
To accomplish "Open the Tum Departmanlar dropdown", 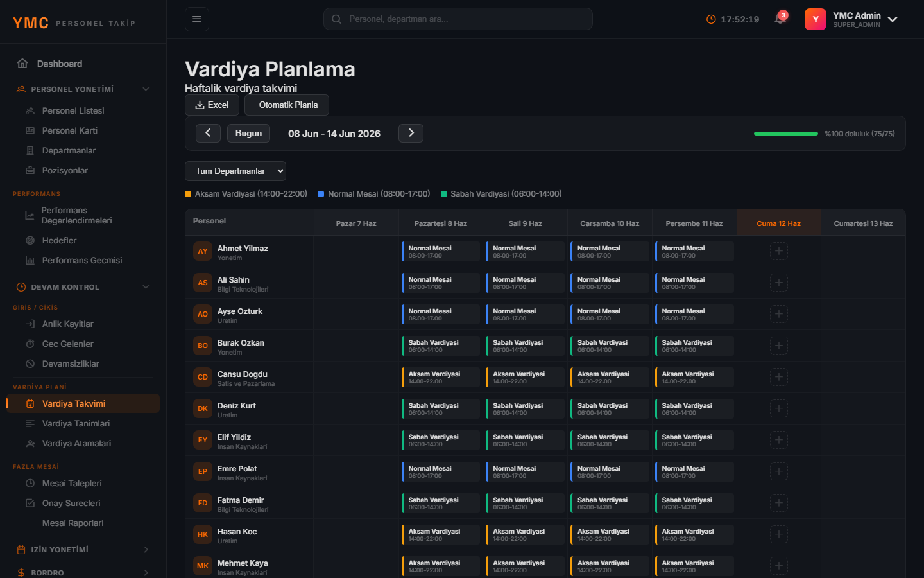I will [235, 171].
